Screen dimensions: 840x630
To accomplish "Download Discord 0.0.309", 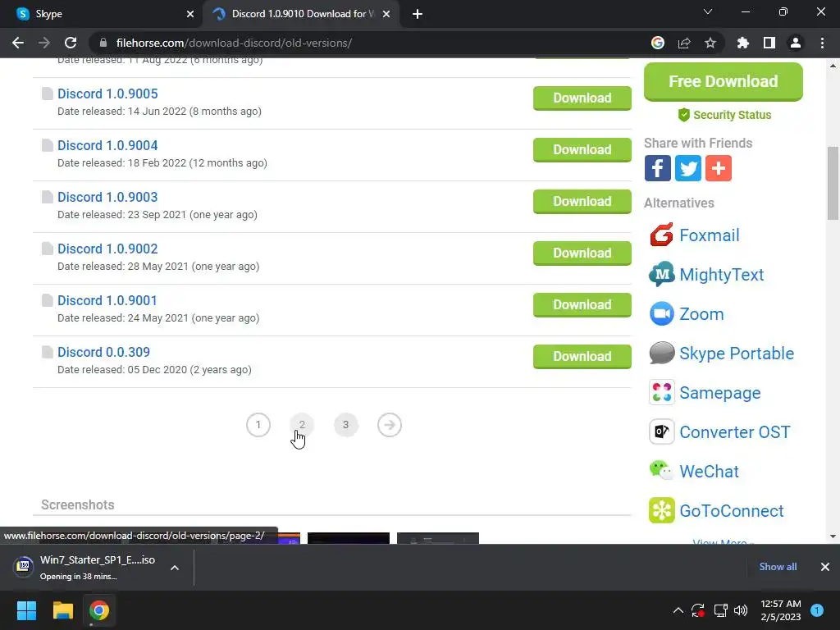I will [x=582, y=357].
